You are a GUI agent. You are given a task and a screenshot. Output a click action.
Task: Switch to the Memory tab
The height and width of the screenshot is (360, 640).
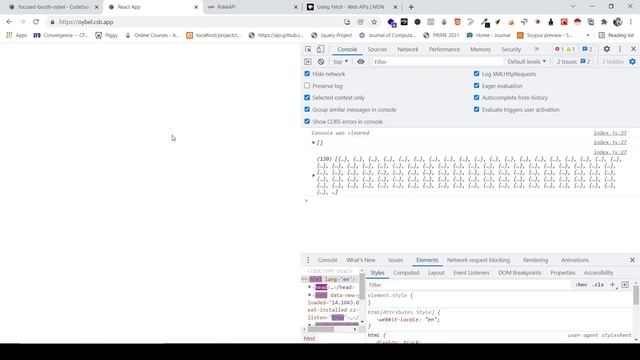[x=480, y=49]
